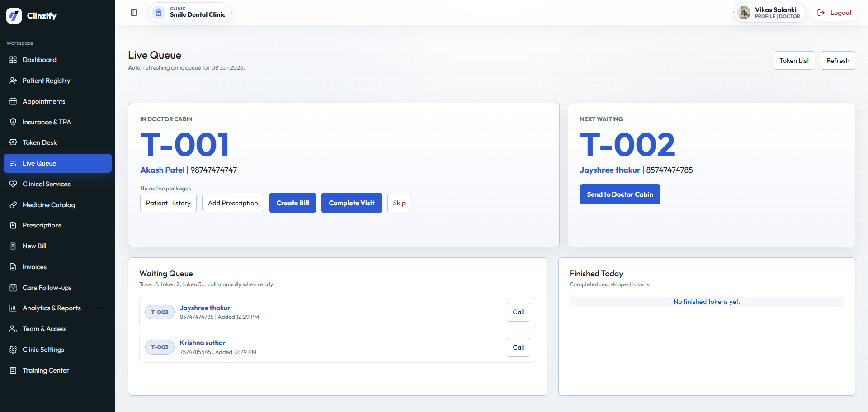Click the Insurance & TPA shield icon
The width and height of the screenshot is (868, 412).
tap(13, 122)
